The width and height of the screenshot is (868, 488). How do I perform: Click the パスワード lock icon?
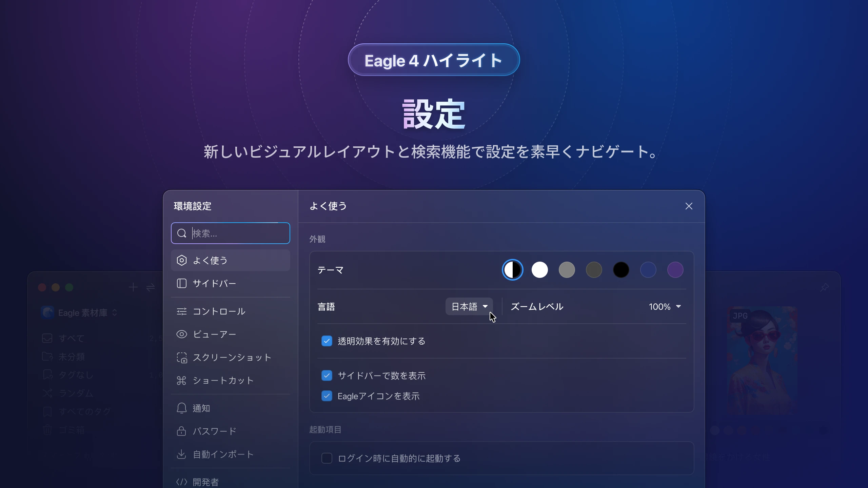coord(182,431)
